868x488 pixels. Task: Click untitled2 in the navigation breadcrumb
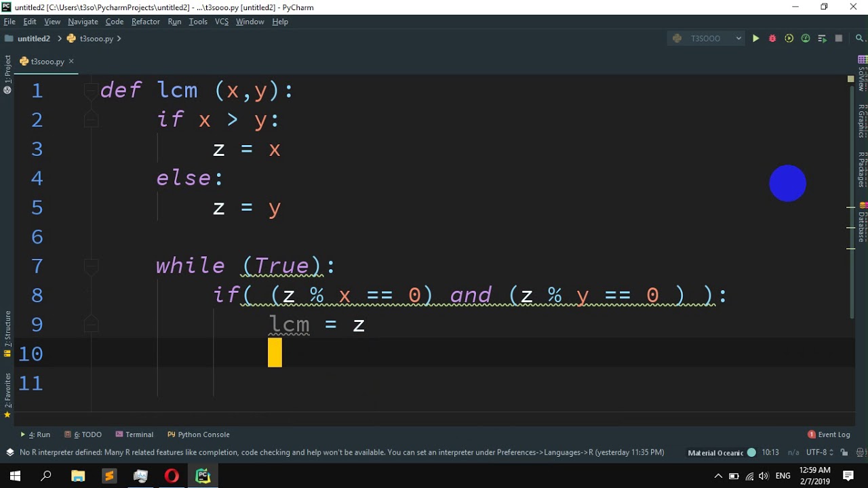pyautogui.click(x=28, y=39)
